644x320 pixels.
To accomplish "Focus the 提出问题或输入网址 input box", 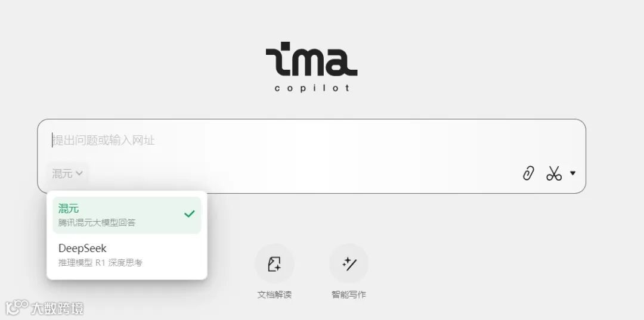I will point(311,140).
